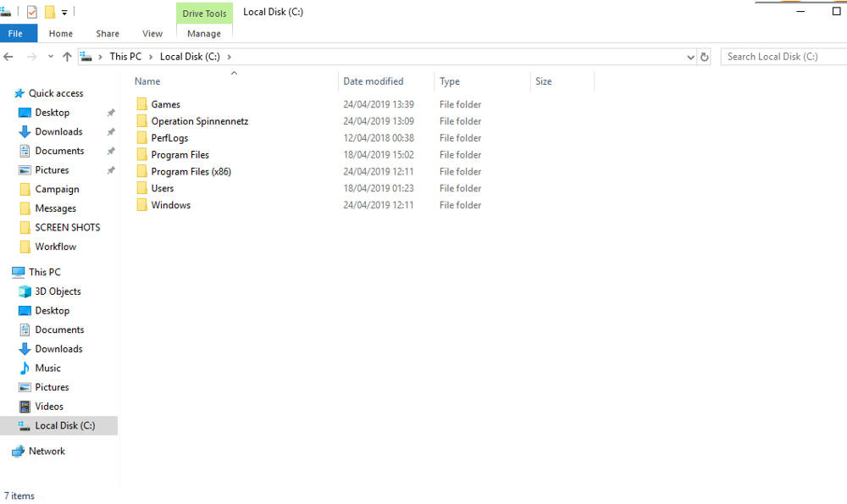Screen dimensions: 847x504
Task: Open the Campaign folder in Quick access
Action: 57,189
